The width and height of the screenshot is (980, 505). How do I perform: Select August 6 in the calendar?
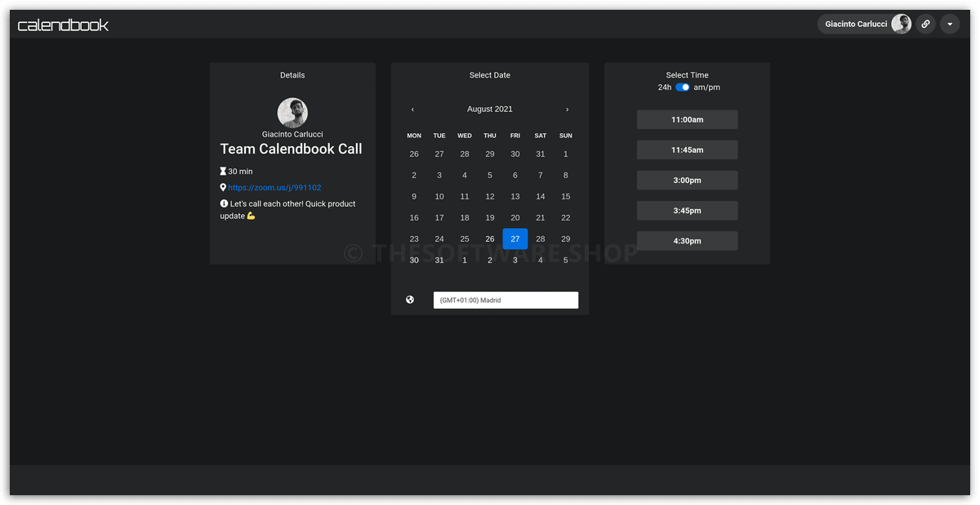click(515, 175)
